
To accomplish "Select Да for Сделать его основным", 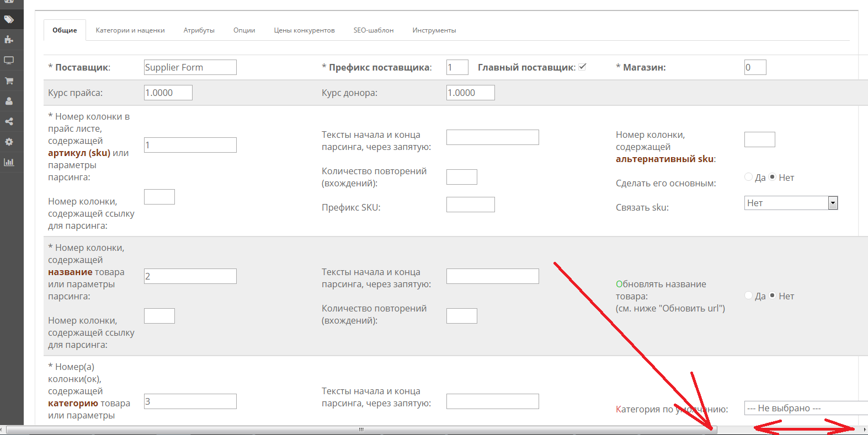I will click(x=749, y=177).
